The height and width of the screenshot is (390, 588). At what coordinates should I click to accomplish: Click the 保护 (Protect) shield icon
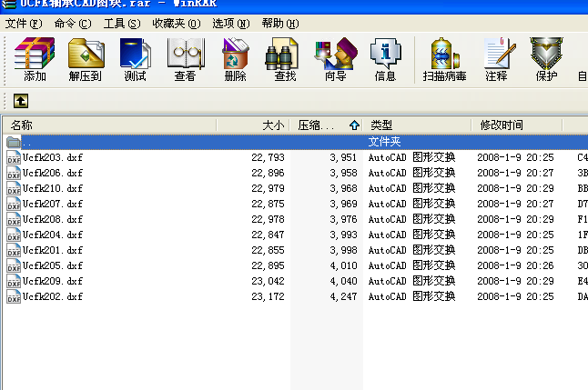(x=546, y=59)
